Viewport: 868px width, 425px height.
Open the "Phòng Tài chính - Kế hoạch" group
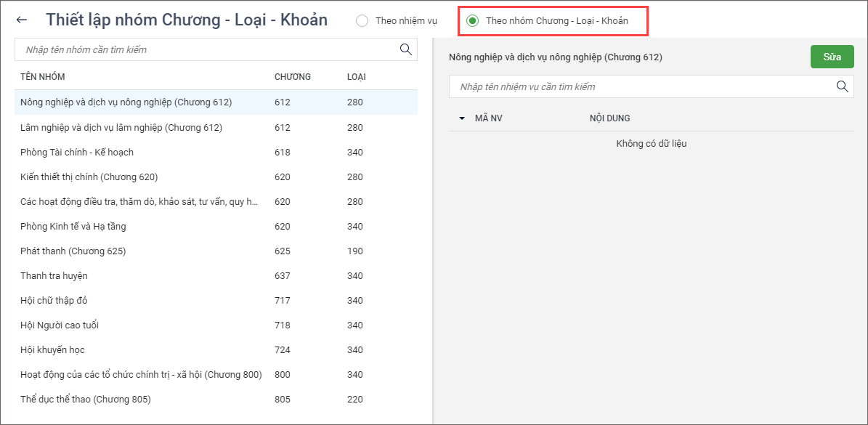77,153
